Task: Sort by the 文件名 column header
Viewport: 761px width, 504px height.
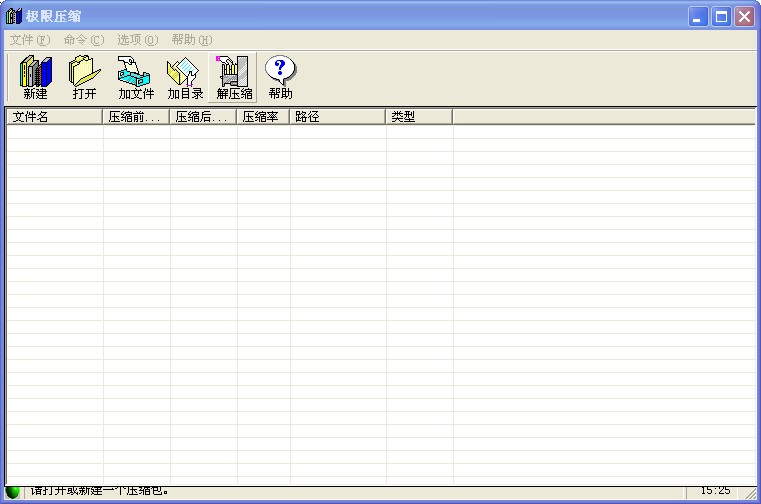Action: 54,117
